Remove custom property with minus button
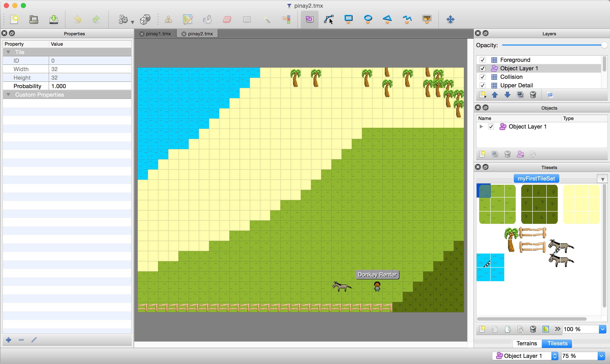The image size is (610, 364). [x=21, y=340]
